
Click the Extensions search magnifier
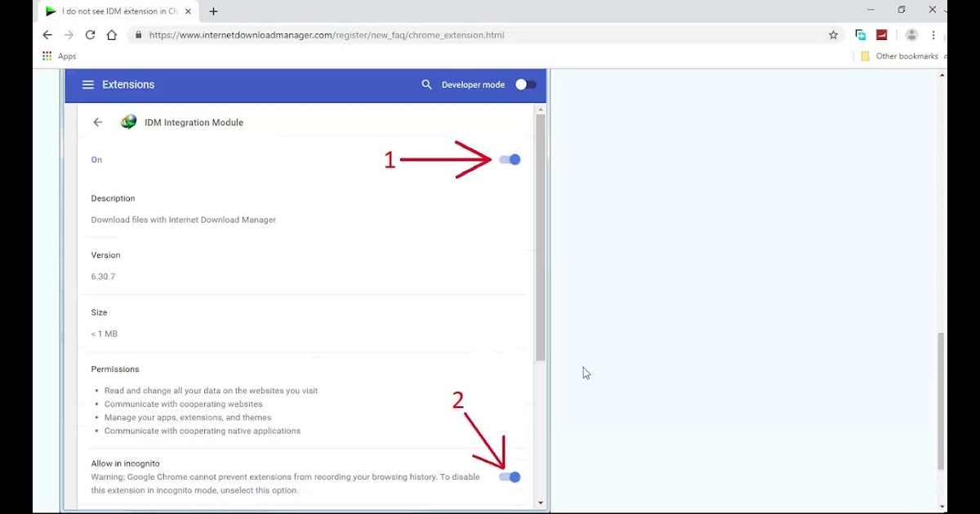click(x=426, y=85)
